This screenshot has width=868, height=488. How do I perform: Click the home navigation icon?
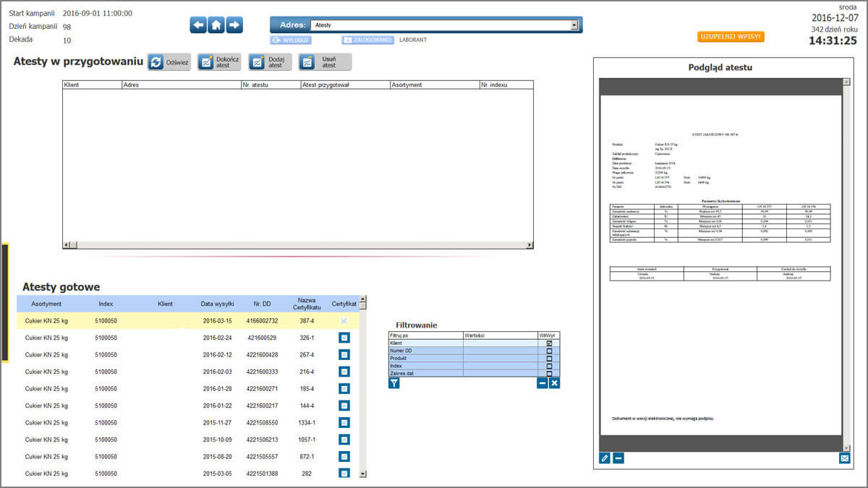pyautogui.click(x=220, y=23)
